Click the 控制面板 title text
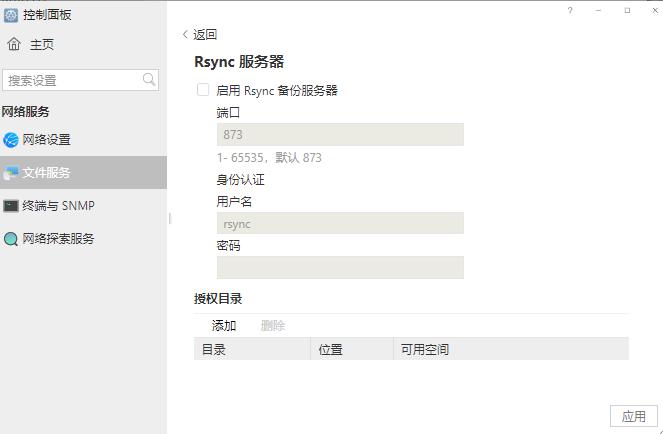Viewport: 663px width, 434px height. click(x=47, y=15)
